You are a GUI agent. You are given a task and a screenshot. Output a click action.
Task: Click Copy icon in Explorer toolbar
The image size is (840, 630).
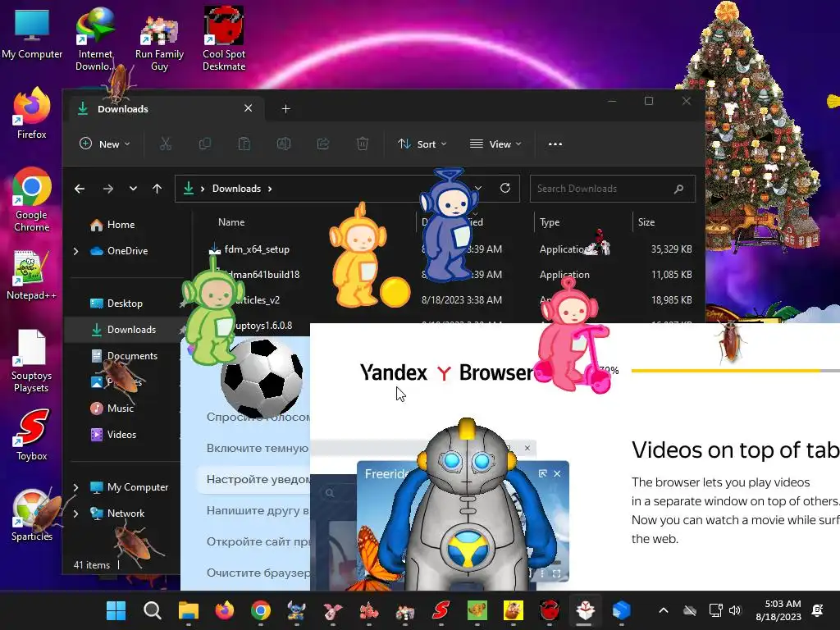click(204, 144)
